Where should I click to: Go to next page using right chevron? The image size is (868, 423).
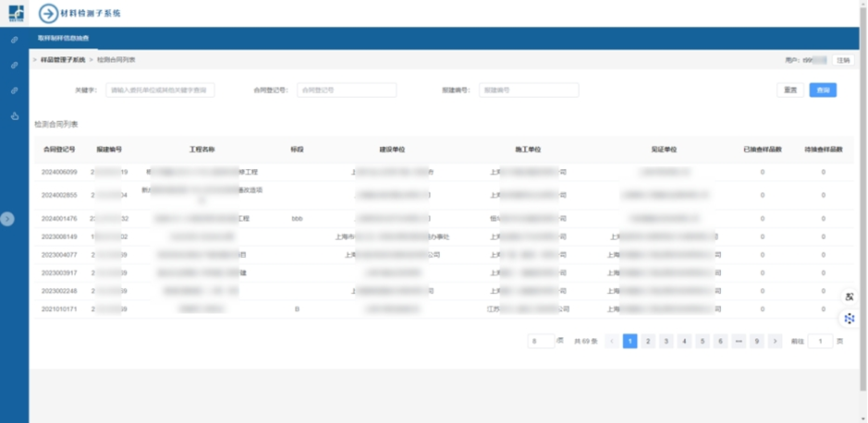click(x=775, y=341)
